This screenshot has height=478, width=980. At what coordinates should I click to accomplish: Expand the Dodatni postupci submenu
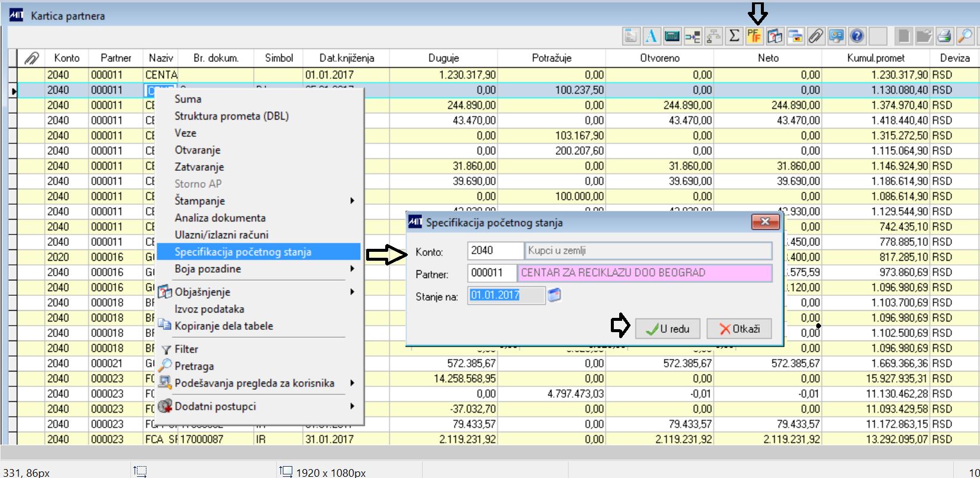(x=352, y=406)
